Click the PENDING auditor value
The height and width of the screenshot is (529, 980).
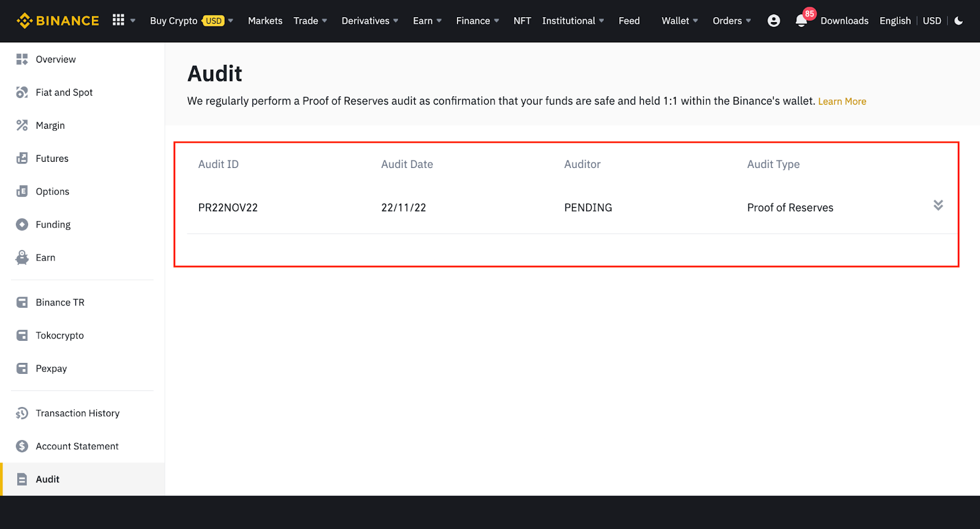(588, 208)
